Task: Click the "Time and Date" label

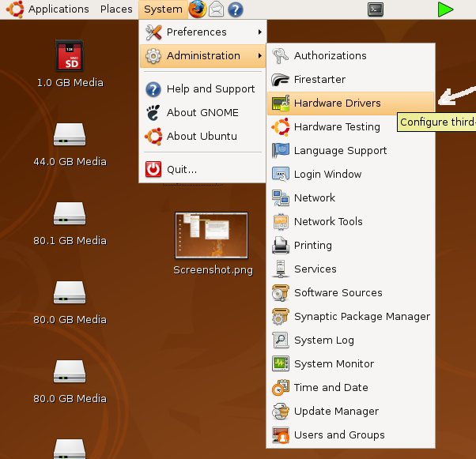Action: pos(331,387)
